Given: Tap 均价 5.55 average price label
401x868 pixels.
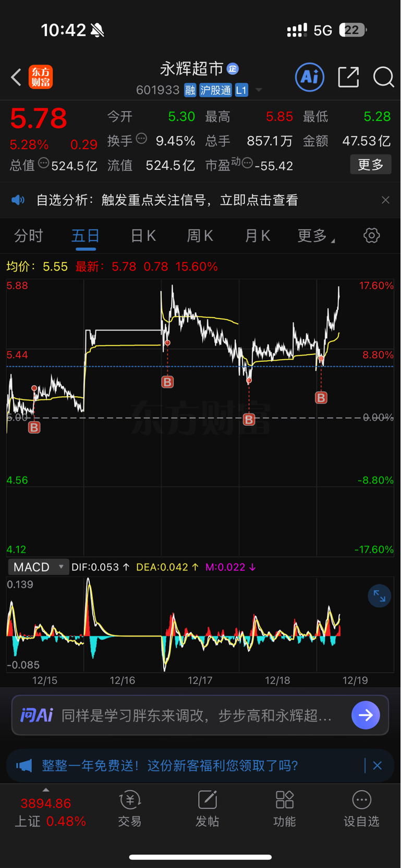Looking at the screenshot, I should point(37,266).
